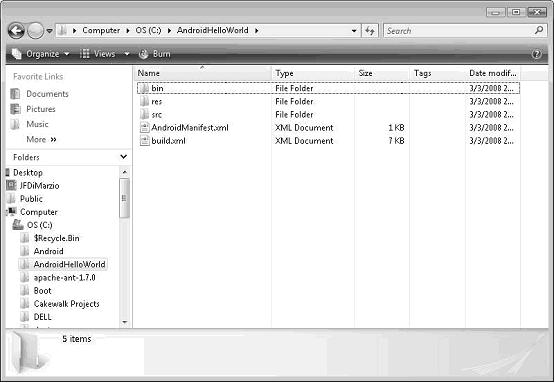Click the folder icon in address bar

pyautogui.click(x=62, y=30)
